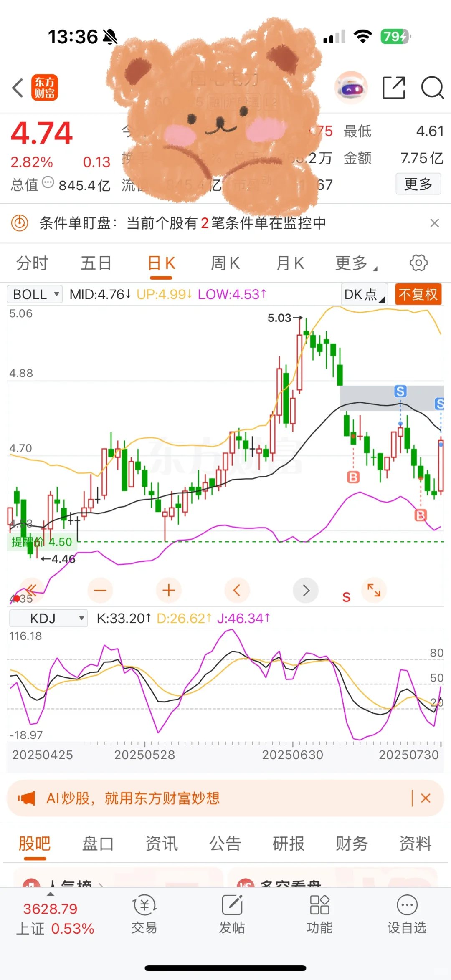Open the 盘口 tab
This screenshot has height=980, width=451.
pos(98,844)
